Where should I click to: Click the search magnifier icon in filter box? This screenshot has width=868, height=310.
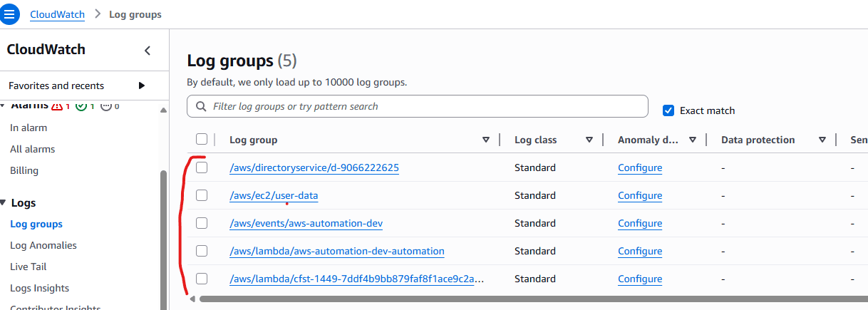[x=200, y=107]
